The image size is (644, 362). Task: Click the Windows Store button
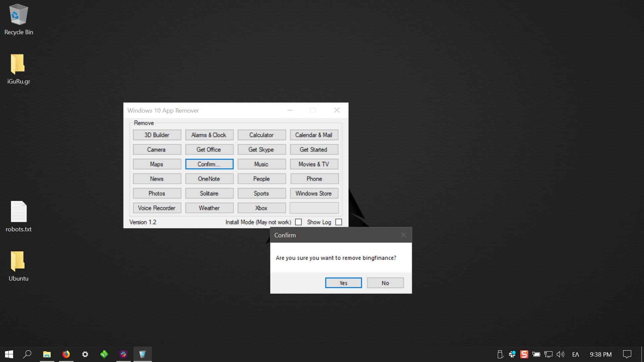pos(314,193)
